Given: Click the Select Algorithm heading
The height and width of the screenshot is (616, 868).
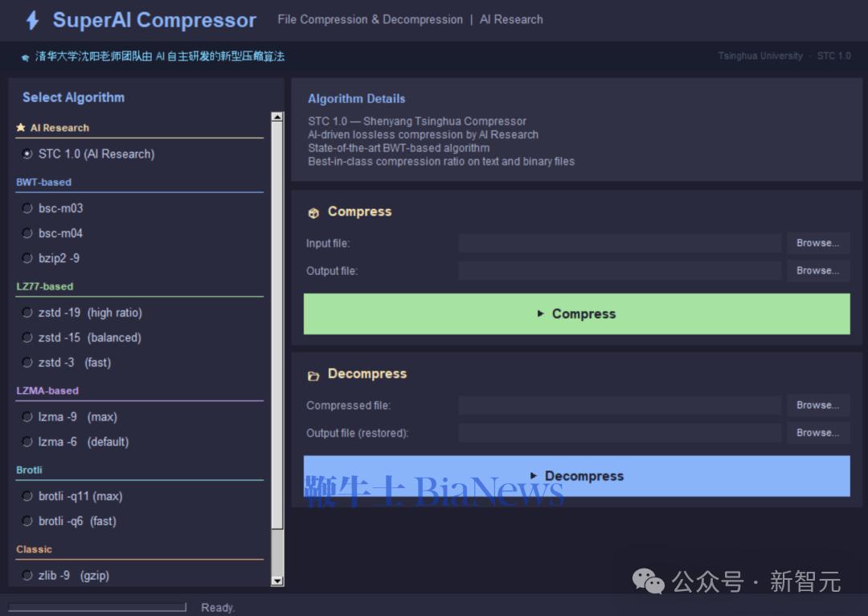Looking at the screenshot, I should [74, 97].
